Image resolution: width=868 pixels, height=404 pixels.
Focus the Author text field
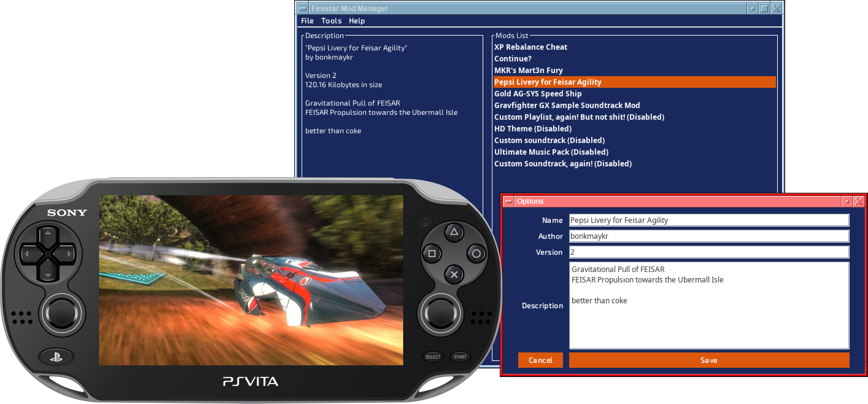tap(709, 236)
